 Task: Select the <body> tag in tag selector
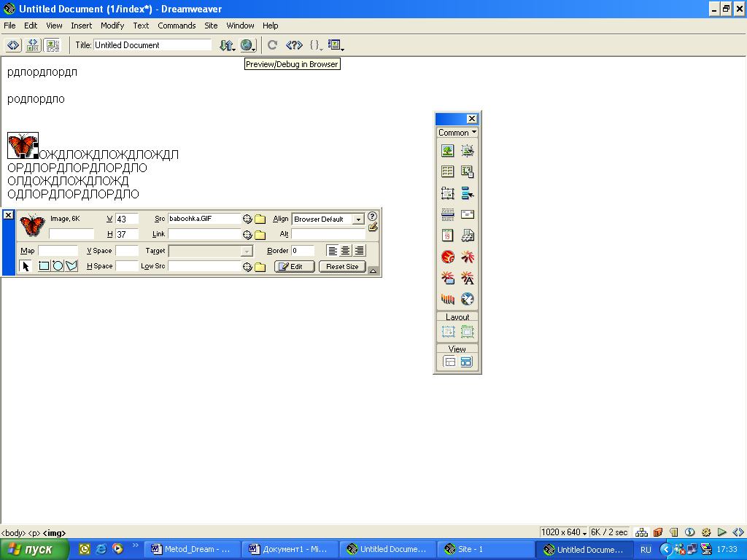click(x=13, y=533)
